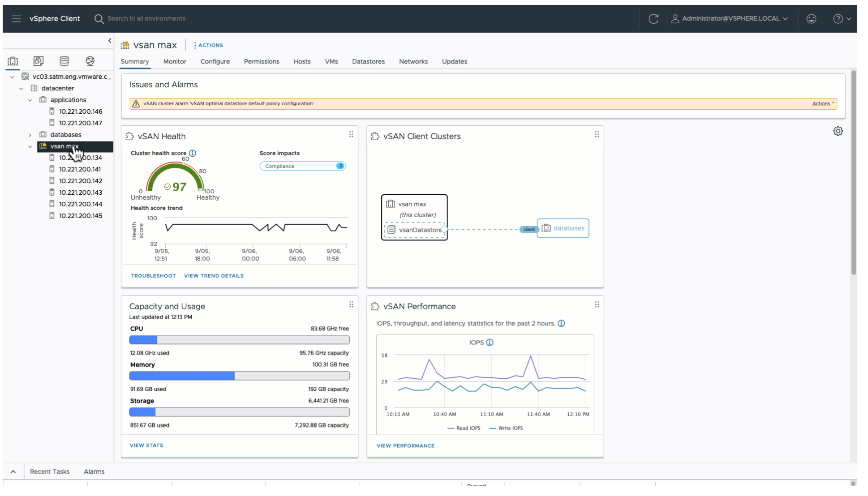Open Hosts and Clusters inventory view

click(13, 61)
